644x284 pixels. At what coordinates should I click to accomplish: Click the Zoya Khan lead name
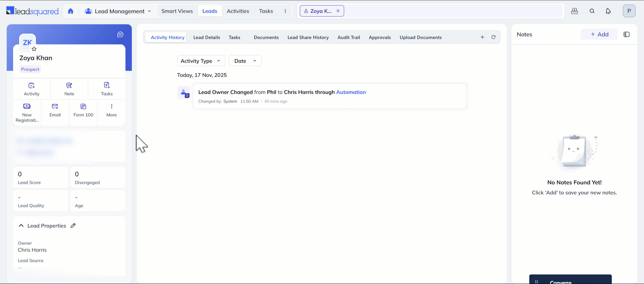(36, 58)
